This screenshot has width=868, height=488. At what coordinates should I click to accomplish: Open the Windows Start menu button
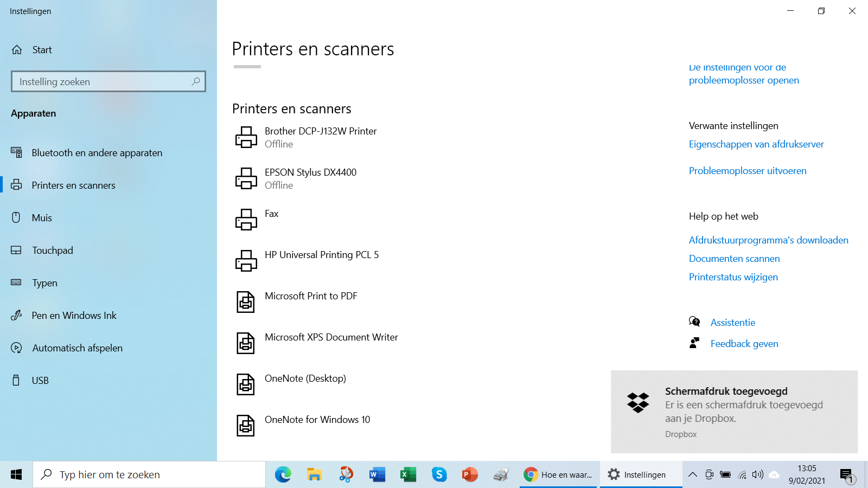(16, 474)
